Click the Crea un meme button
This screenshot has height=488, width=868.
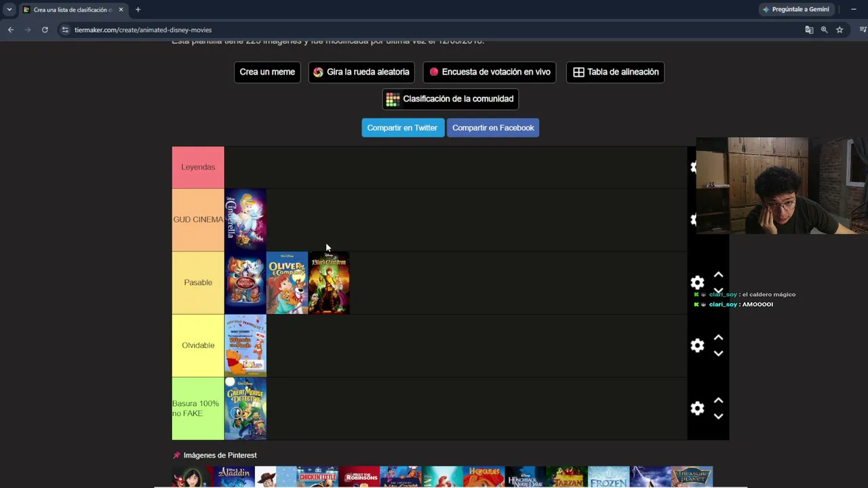(267, 72)
